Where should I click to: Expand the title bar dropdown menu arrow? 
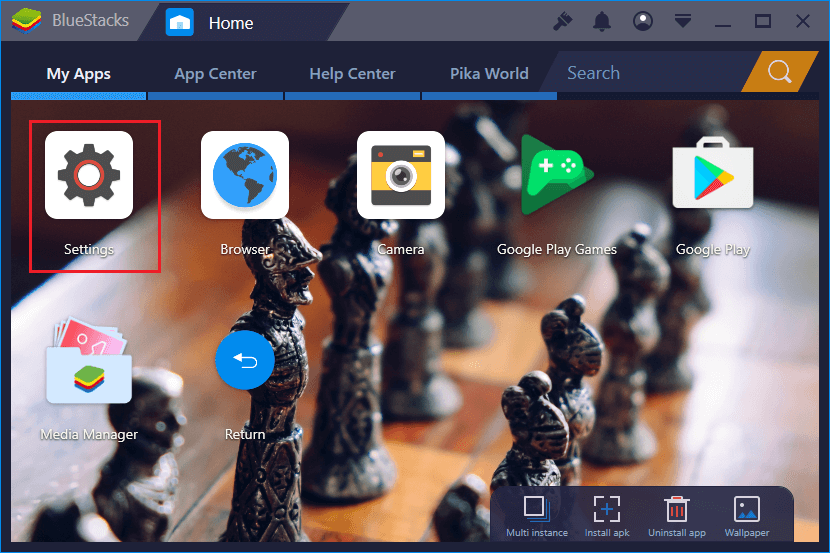point(683,21)
